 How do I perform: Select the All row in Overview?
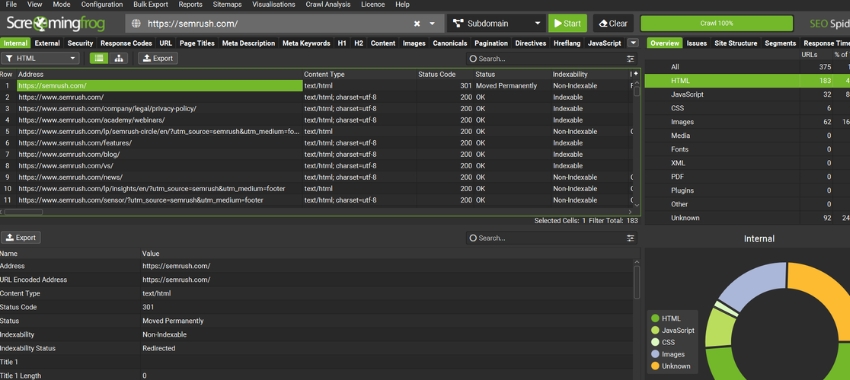coord(747,67)
